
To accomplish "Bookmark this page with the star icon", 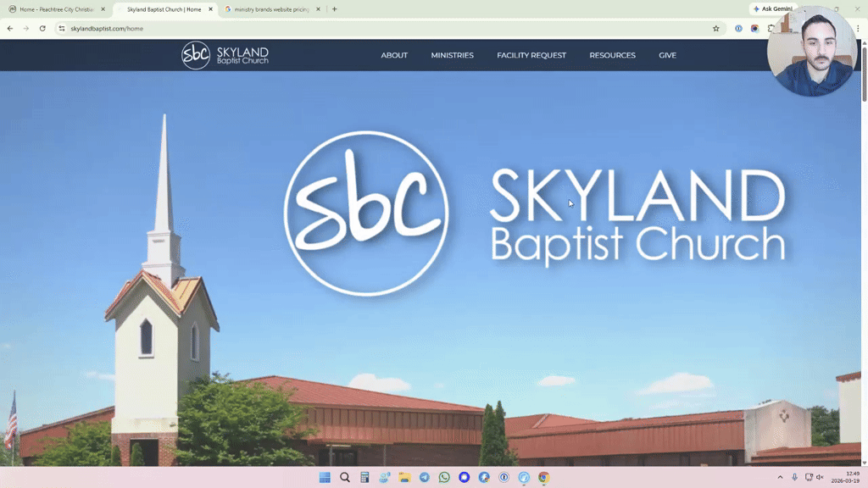I will coord(715,28).
